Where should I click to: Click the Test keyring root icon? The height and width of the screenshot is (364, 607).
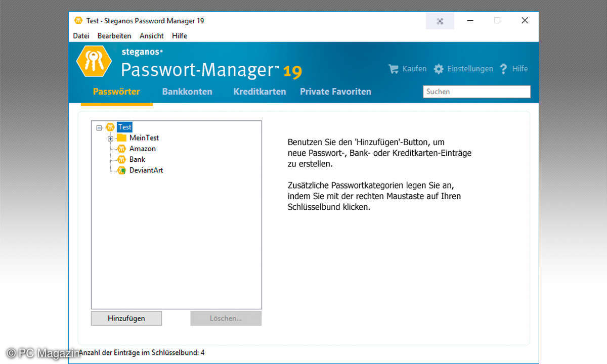pyautogui.click(x=110, y=127)
